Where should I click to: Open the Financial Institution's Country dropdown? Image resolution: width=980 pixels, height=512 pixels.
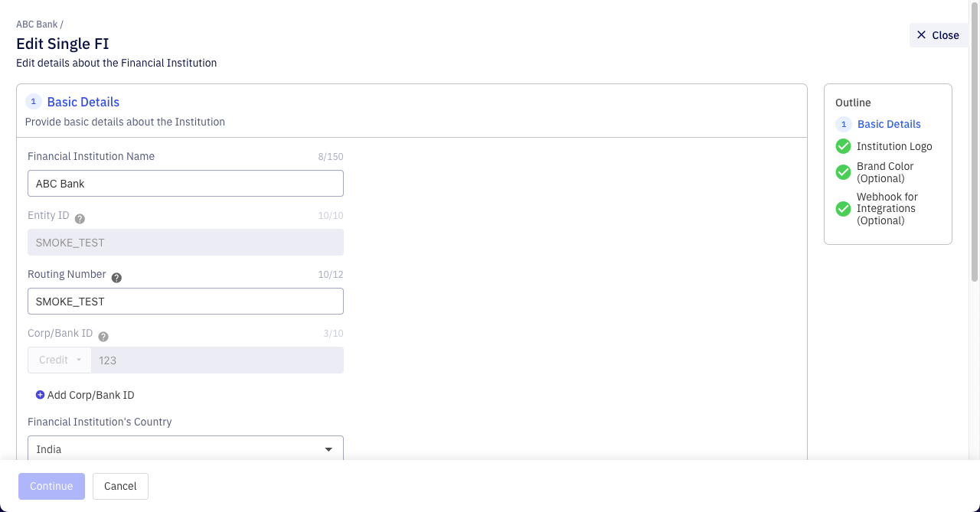tap(329, 448)
